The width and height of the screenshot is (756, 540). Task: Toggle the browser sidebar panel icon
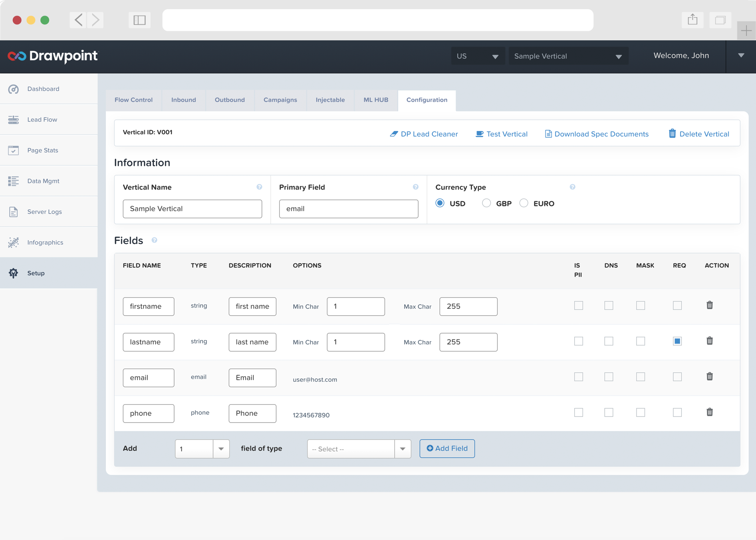point(139,20)
